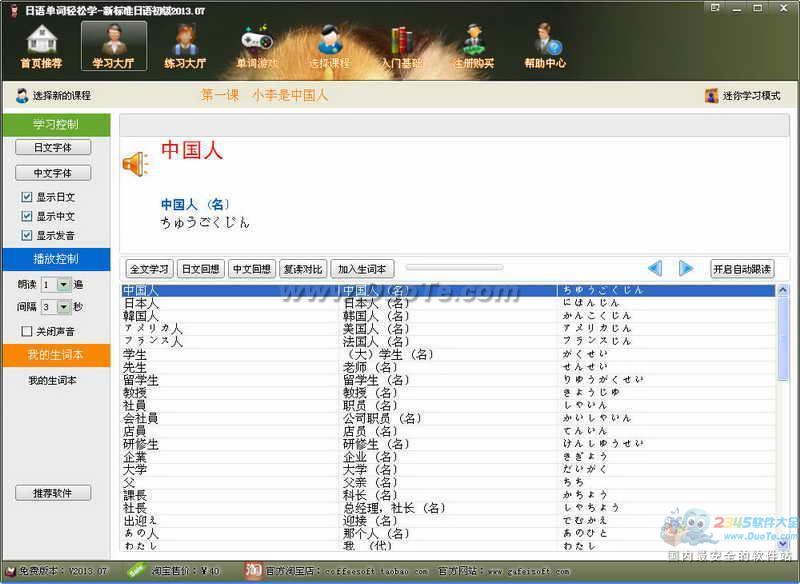Open the 首页推荐 home icon

click(41, 46)
